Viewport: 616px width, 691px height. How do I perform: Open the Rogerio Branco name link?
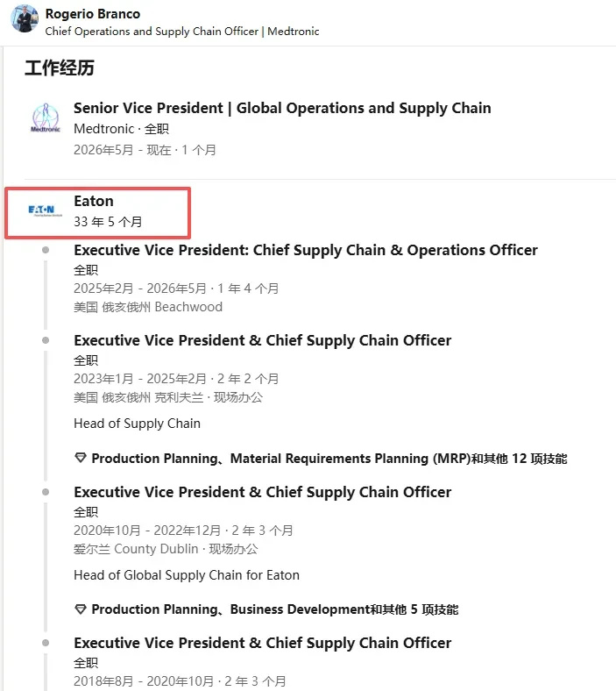pos(93,14)
